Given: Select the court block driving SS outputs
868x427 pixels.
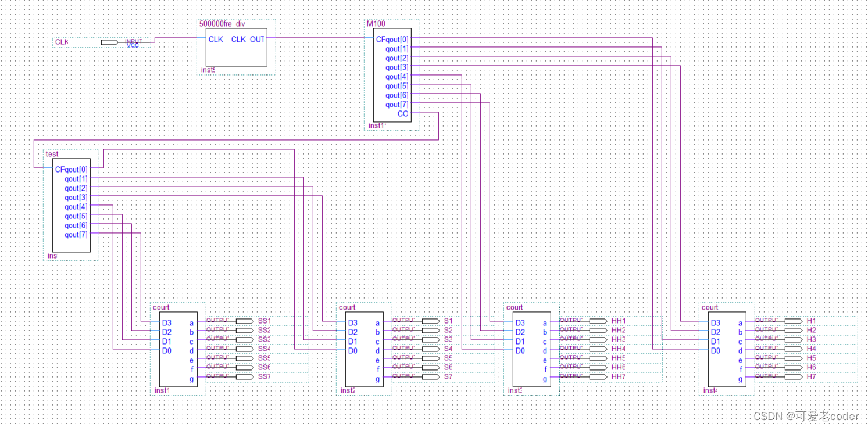Looking at the screenshot, I should coord(178,350).
